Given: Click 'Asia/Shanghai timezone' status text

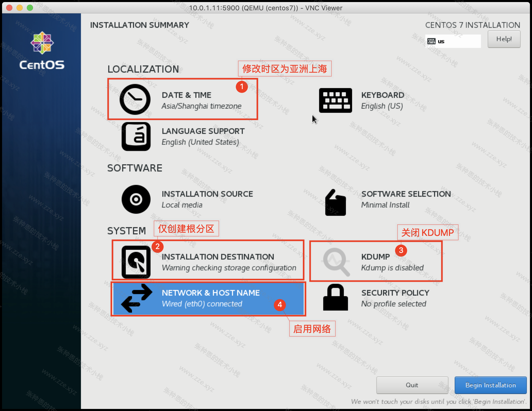Looking at the screenshot, I should coord(201,106).
